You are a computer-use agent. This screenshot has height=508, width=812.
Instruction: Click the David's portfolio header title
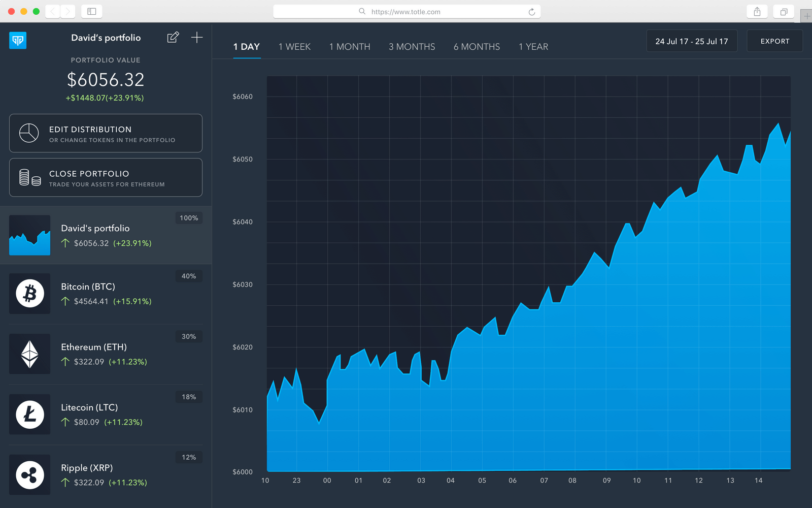[x=106, y=38]
